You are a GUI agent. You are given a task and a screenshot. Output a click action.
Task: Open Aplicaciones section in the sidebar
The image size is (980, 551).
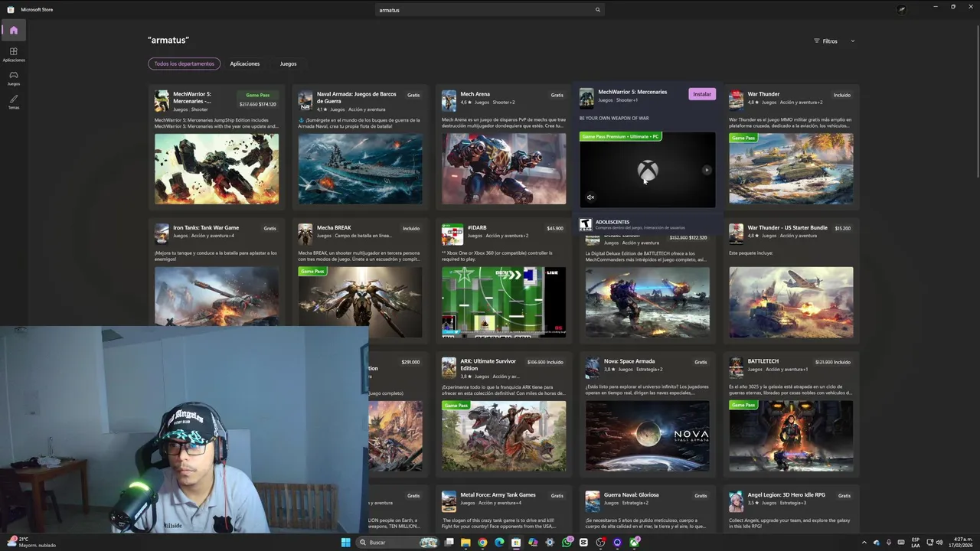(13, 54)
